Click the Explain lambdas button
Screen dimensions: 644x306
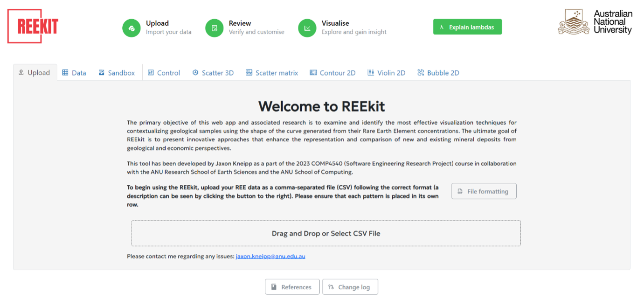click(467, 27)
